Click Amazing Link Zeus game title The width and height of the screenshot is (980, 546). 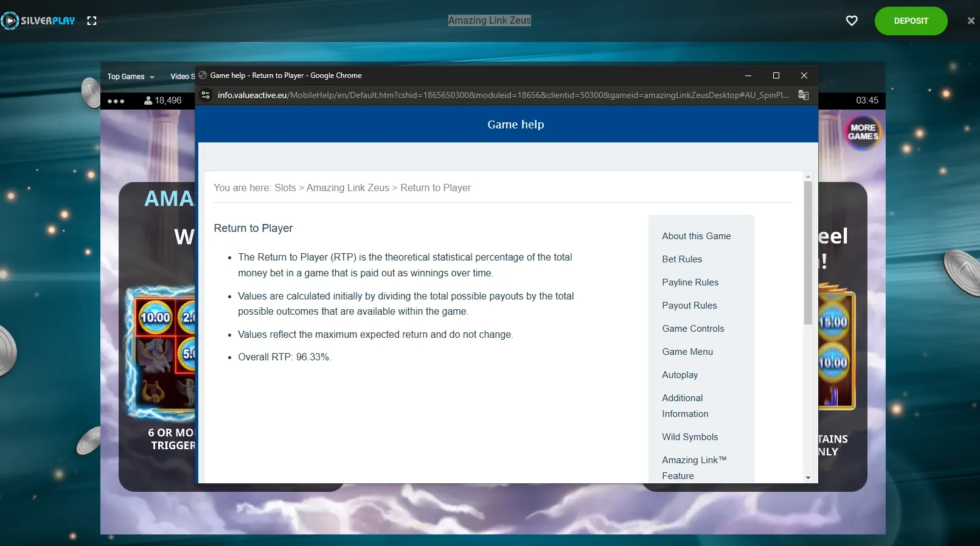point(490,21)
